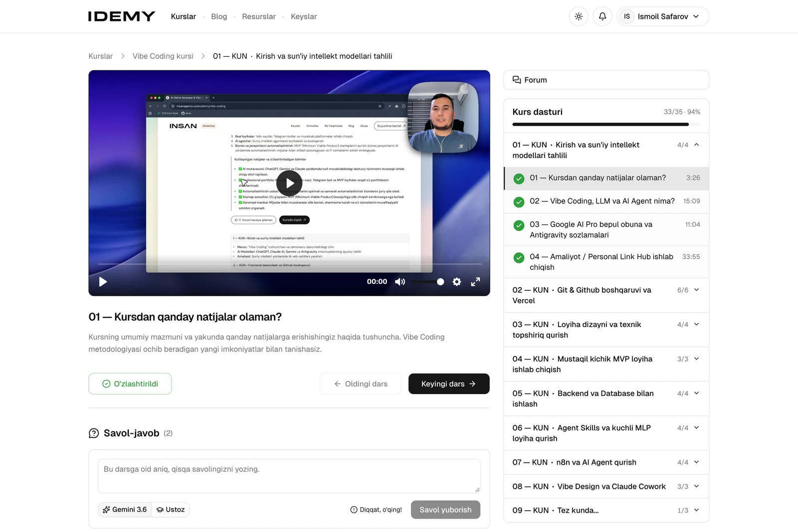Click the green check on 04 Amaliyot lesson
798x532 pixels.
tap(519, 258)
